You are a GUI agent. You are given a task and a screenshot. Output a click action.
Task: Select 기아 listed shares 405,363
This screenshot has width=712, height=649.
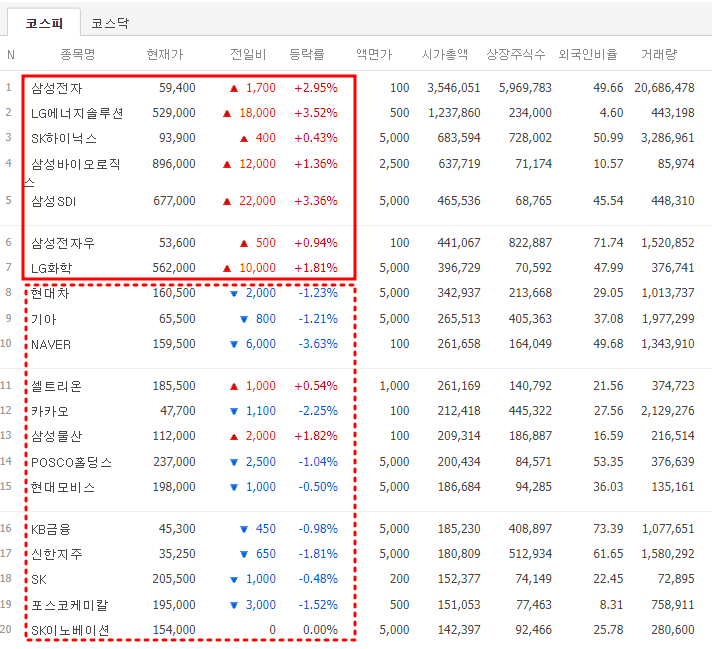pyautogui.click(x=530, y=318)
